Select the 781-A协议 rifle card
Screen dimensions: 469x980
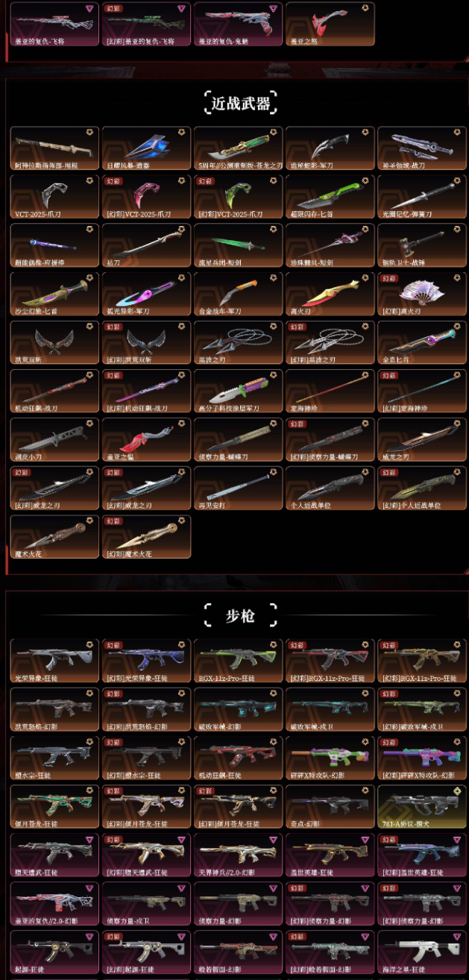(422, 807)
